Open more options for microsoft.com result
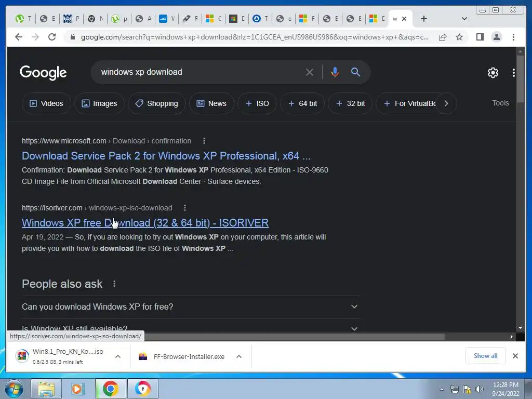 click(204, 141)
